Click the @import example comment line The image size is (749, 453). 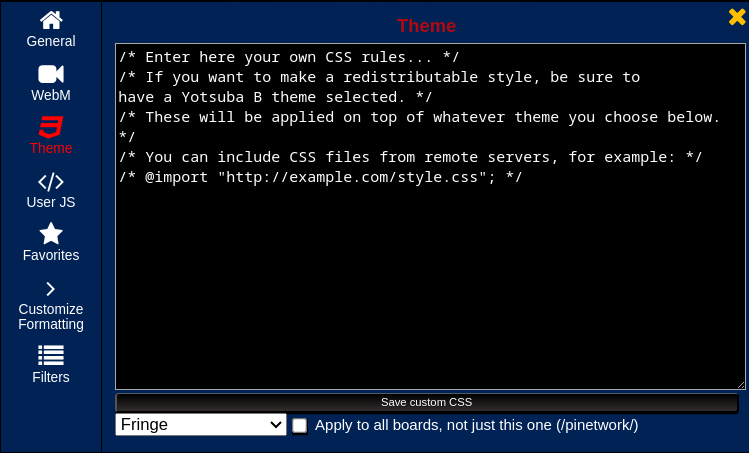point(321,177)
